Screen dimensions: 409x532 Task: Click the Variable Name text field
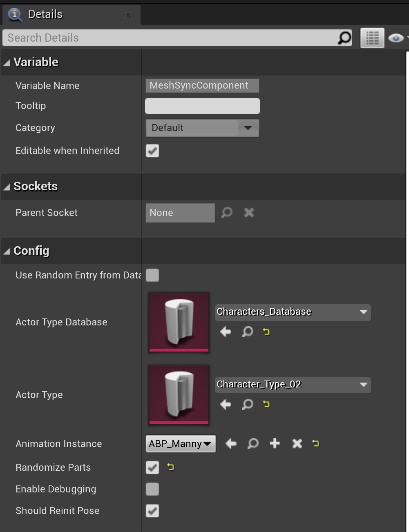pos(202,85)
